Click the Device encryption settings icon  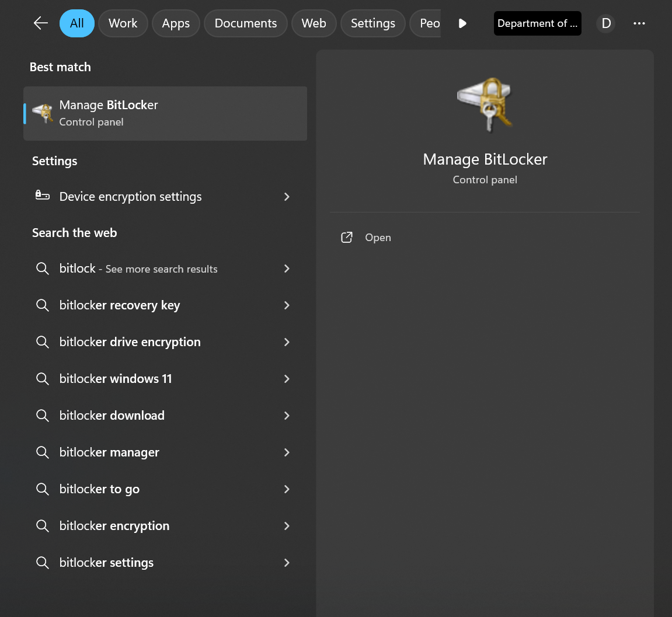pyautogui.click(x=43, y=196)
